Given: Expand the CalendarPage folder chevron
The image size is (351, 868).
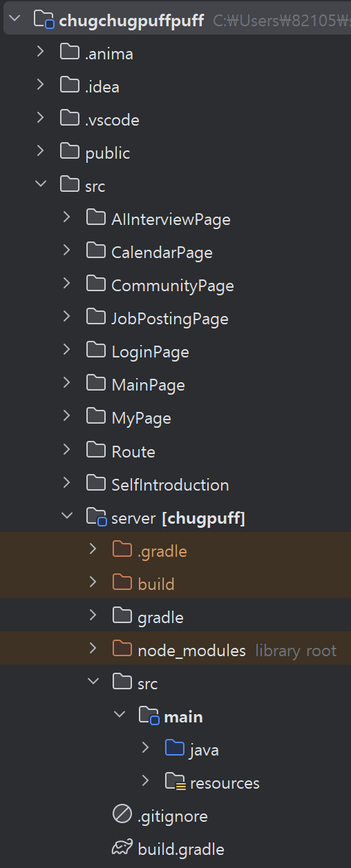Looking at the screenshot, I should tap(67, 250).
